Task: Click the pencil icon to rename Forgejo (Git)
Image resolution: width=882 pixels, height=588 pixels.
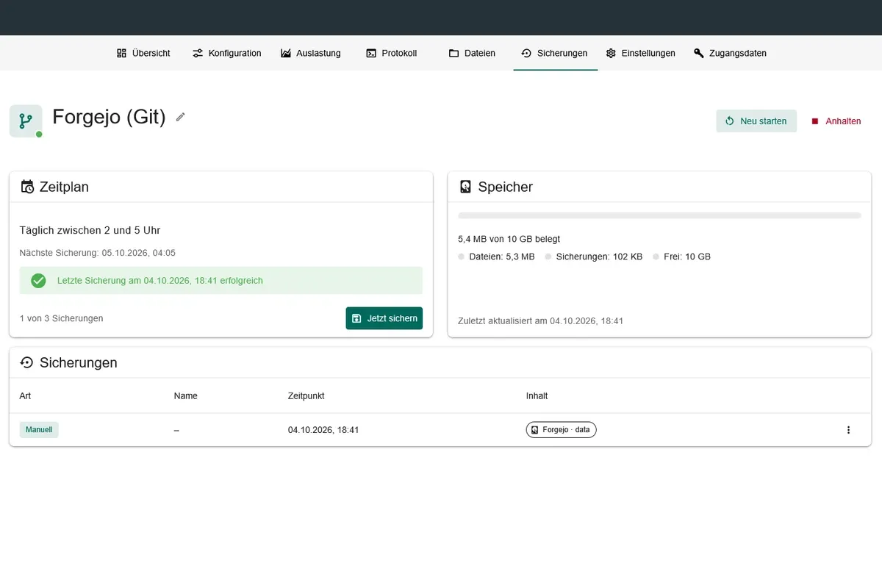Action: 181,117
